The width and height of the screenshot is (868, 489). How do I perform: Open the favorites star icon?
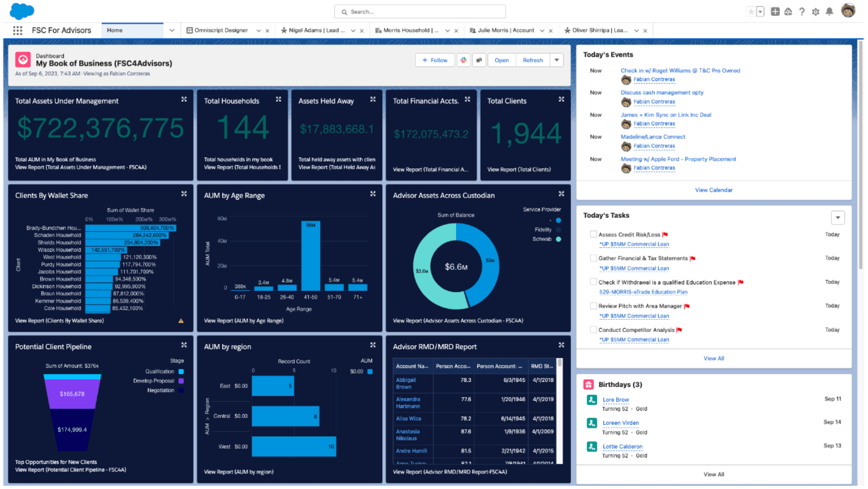751,12
